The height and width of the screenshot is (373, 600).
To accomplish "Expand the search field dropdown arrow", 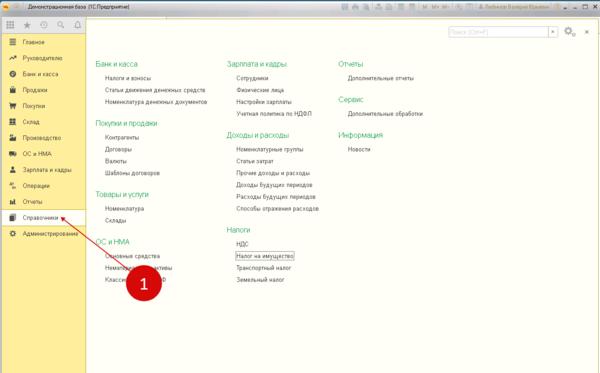I will 553,32.
